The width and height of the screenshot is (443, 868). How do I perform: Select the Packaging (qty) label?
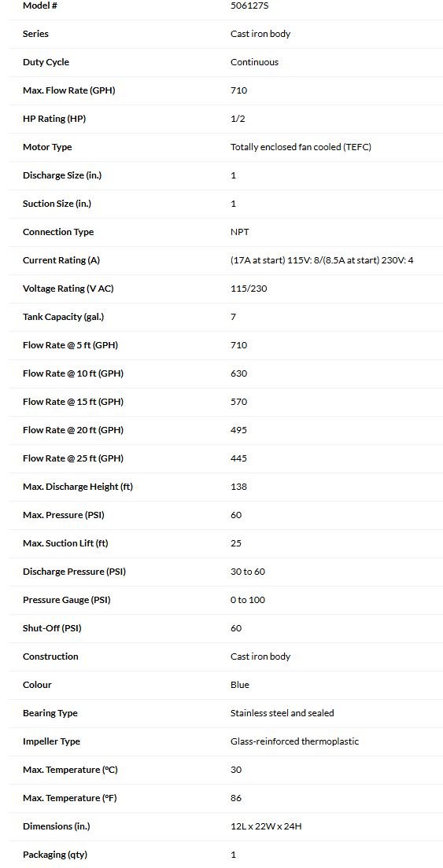55,854
